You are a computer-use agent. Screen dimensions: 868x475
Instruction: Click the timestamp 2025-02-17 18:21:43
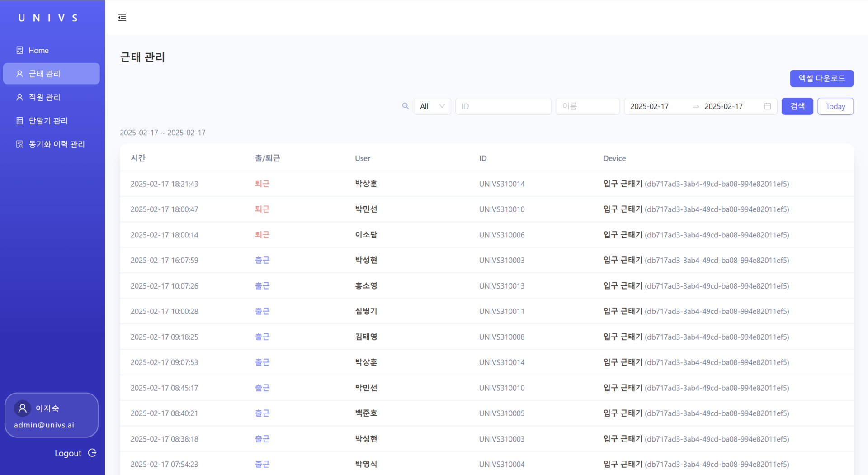[x=164, y=184]
